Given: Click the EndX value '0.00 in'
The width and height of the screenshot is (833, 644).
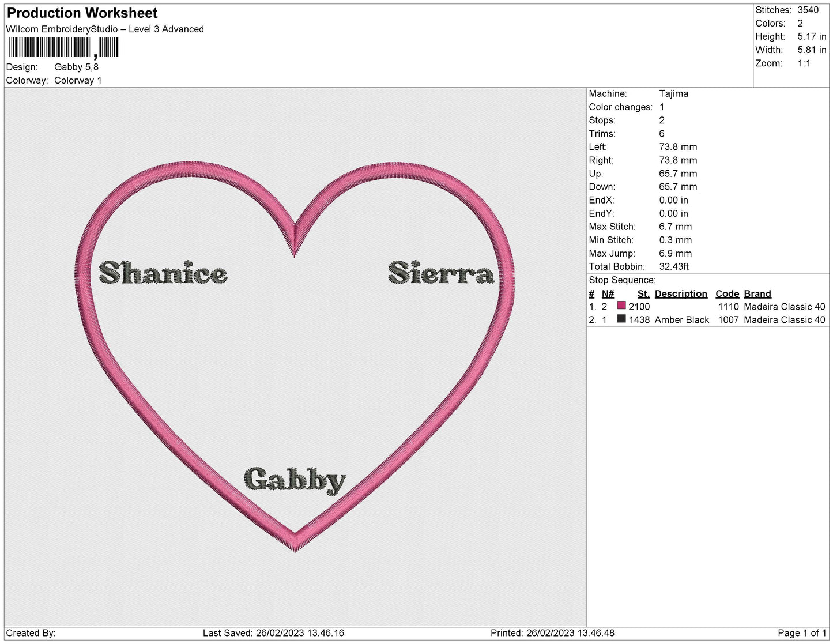Looking at the screenshot, I should tap(674, 201).
